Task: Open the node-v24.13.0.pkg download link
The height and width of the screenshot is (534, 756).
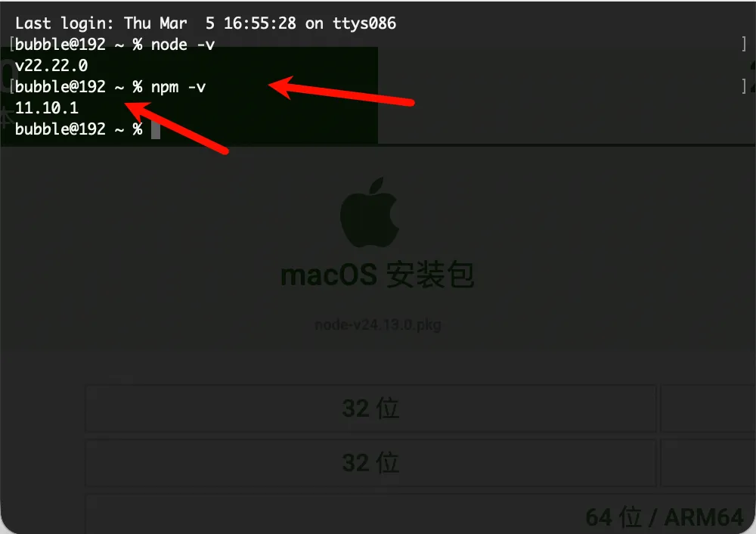Action: (377, 324)
